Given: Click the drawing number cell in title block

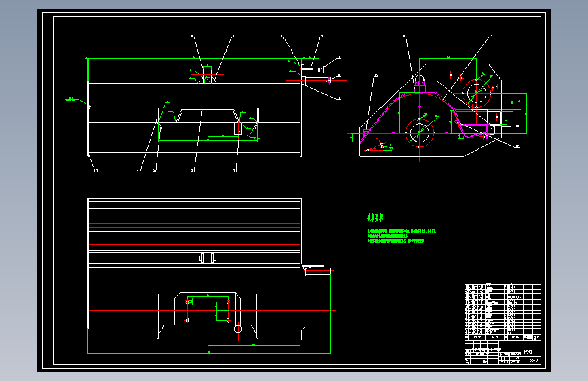Looking at the screenshot, I should [532, 361].
